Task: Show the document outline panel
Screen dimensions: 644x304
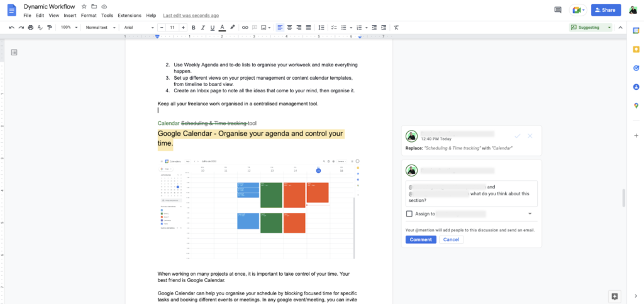Action: point(14,52)
